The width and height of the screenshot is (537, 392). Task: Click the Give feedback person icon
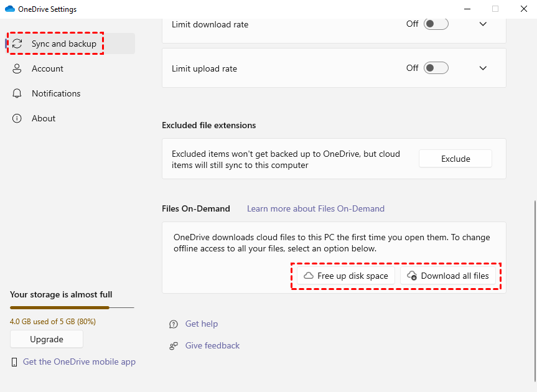pyautogui.click(x=174, y=346)
